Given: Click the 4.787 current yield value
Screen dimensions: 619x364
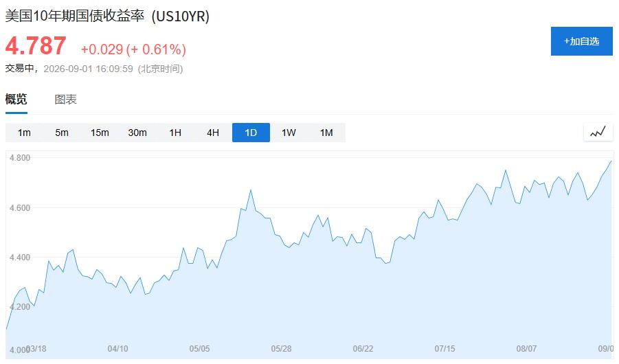Looking at the screenshot, I should click(36, 45).
